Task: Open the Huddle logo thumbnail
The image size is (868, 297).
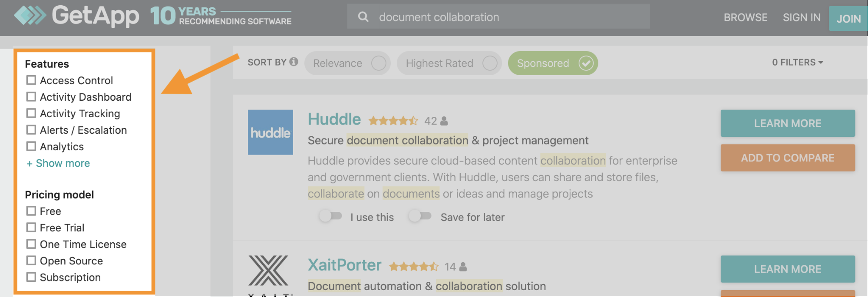Action: click(271, 132)
